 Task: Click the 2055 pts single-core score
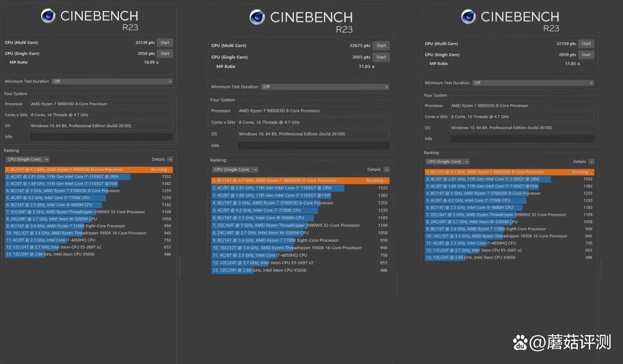pyautogui.click(x=361, y=57)
